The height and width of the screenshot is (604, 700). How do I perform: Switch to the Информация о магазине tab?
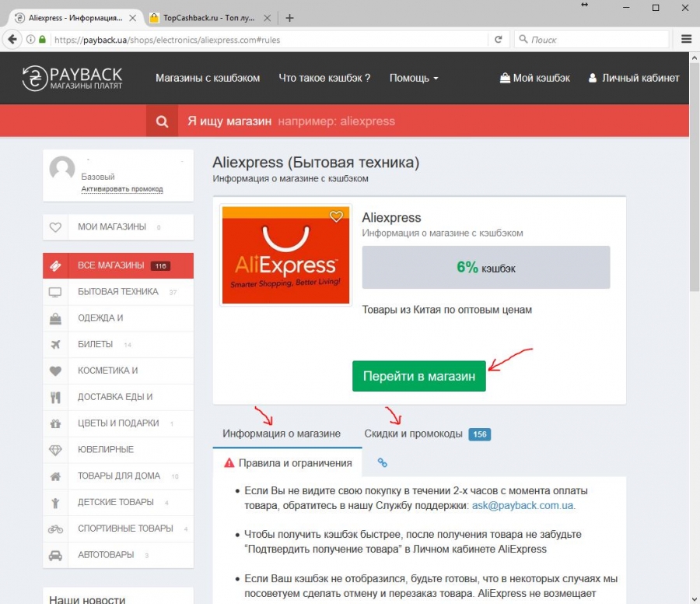click(282, 434)
